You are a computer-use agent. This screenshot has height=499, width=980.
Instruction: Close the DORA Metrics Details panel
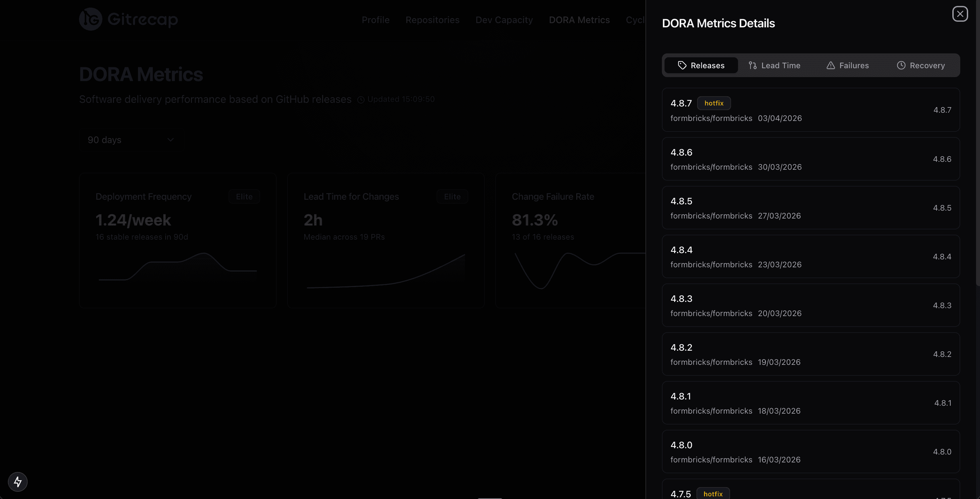pos(960,14)
